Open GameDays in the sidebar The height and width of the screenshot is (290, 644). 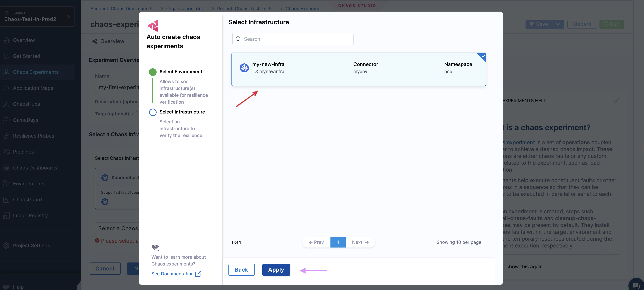tap(26, 120)
